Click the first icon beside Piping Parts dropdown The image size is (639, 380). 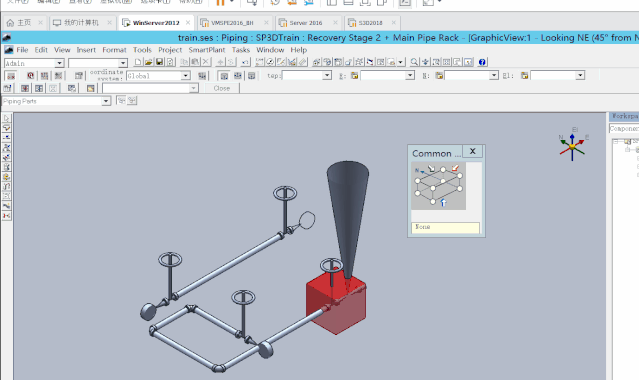121,100
